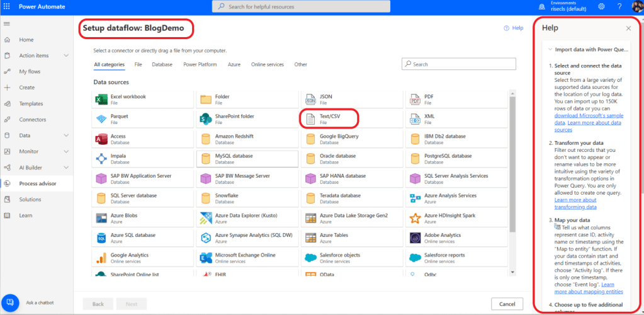
Task: Click the connector Search input field
Action: [x=459, y=64]
